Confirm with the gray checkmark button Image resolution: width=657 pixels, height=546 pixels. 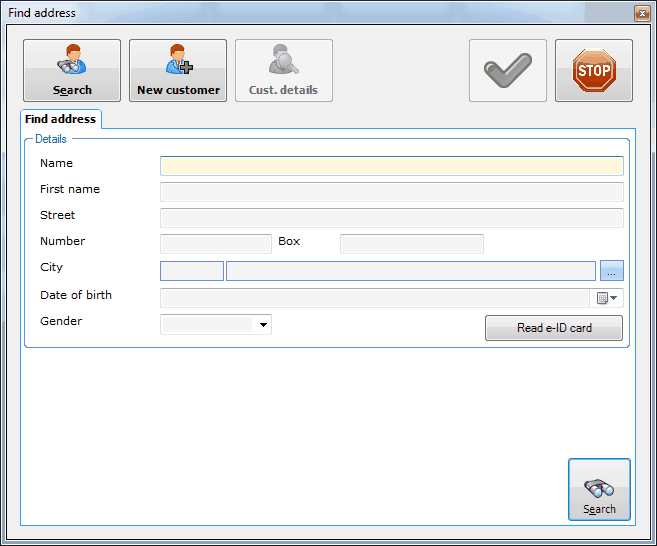coord(508,70)
